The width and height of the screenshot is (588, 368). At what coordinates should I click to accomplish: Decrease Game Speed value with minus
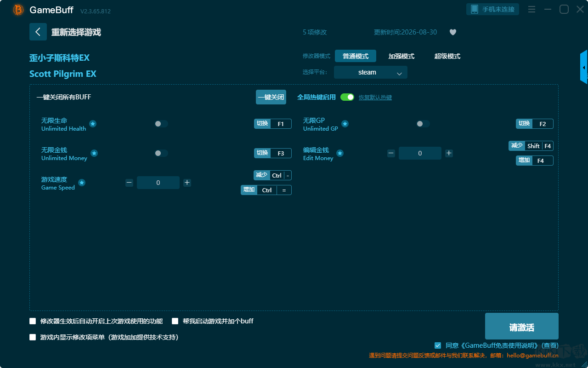[x=129, y=183]
